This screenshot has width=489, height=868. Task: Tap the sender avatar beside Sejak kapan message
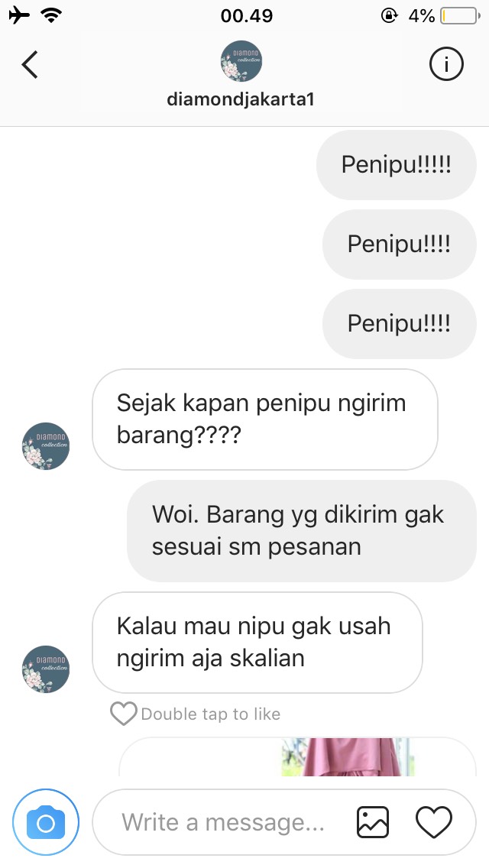click(x=46, y=446)
